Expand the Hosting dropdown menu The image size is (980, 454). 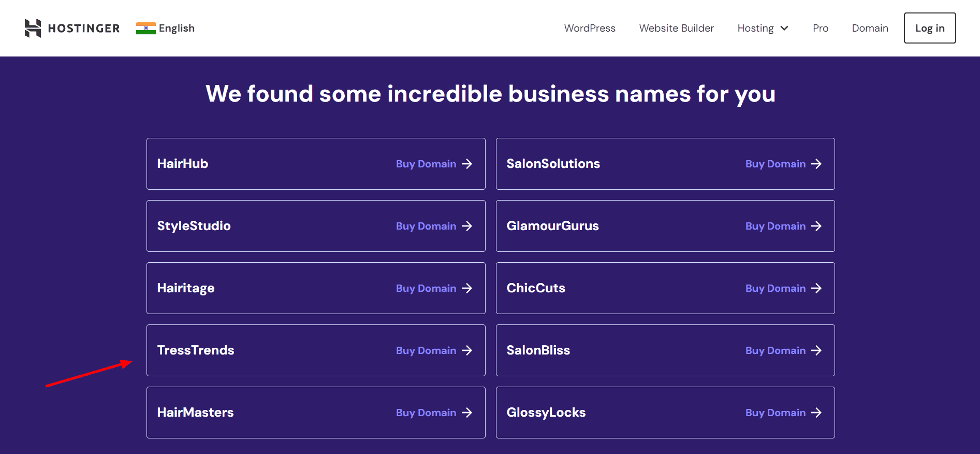(x=763, y=28)
